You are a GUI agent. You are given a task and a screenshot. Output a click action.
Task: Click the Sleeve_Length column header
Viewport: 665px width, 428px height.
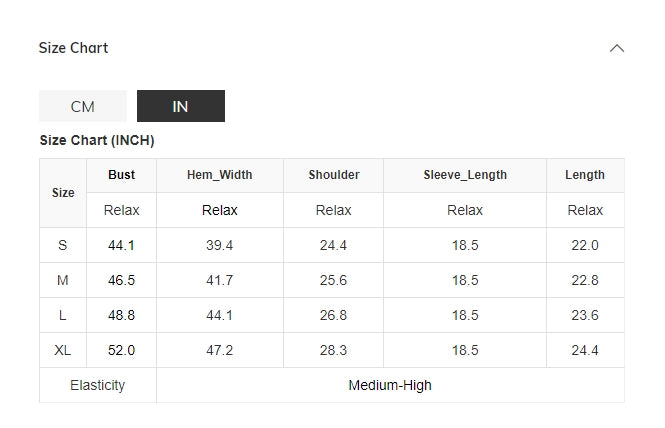coord(465,175)
